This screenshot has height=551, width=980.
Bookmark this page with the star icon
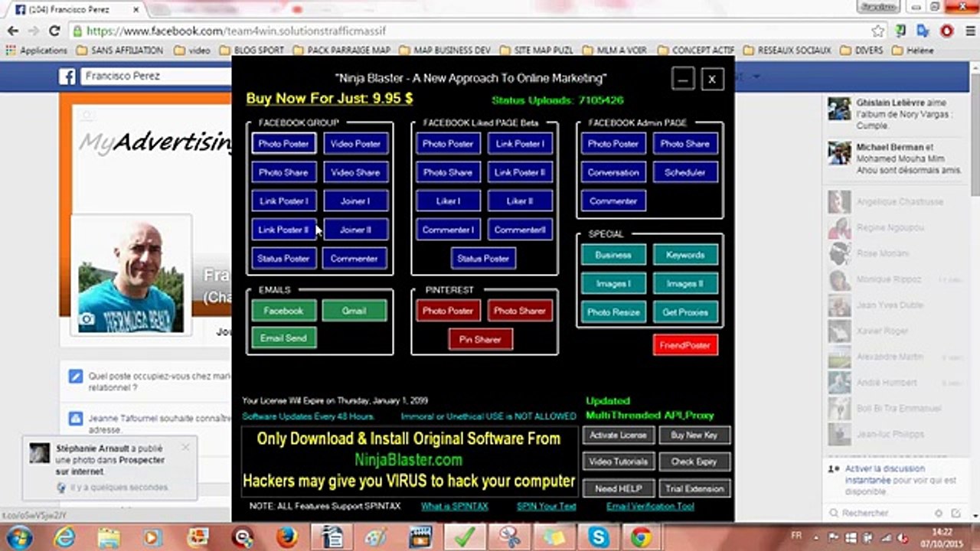[877, 31]
